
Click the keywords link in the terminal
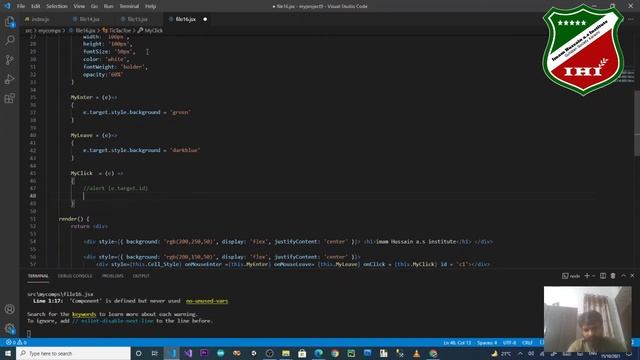pos(84,314)
